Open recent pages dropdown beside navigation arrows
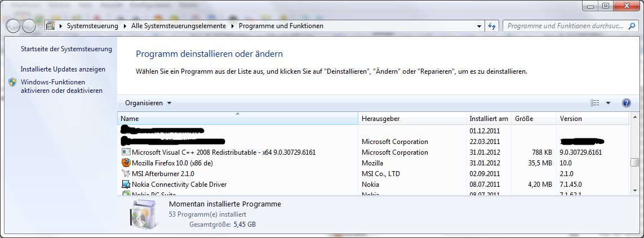Screen dimensions: 644x238 [40, 26]
